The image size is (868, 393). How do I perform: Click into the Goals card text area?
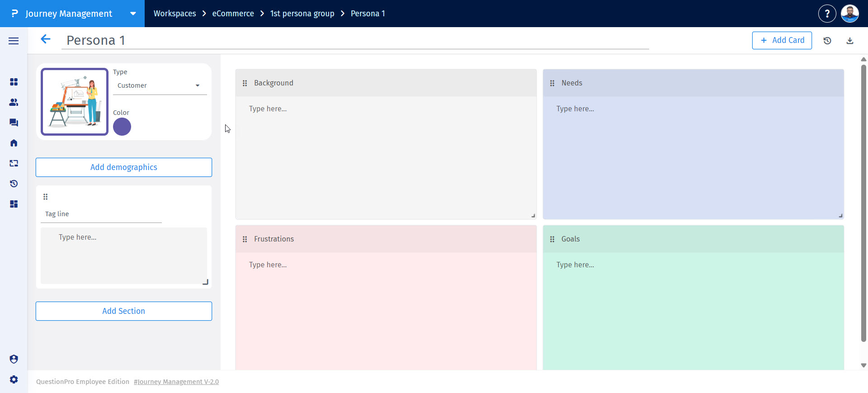tap(693, 311)
